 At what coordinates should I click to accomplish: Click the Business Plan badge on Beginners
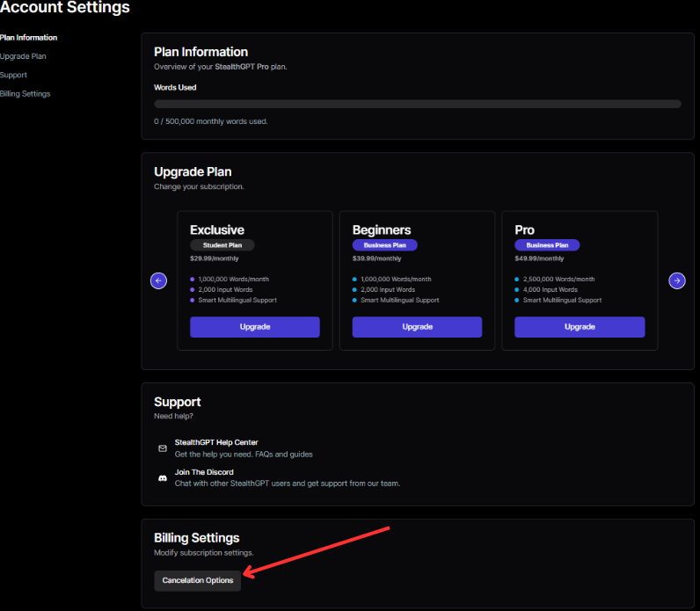(x=385, y=245)
